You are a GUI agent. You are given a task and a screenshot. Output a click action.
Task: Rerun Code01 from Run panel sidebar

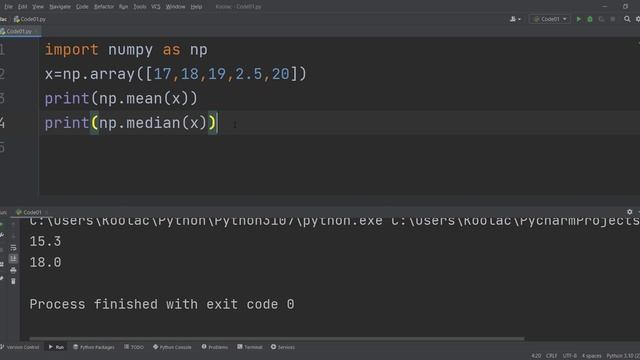(x=2, y=224)
